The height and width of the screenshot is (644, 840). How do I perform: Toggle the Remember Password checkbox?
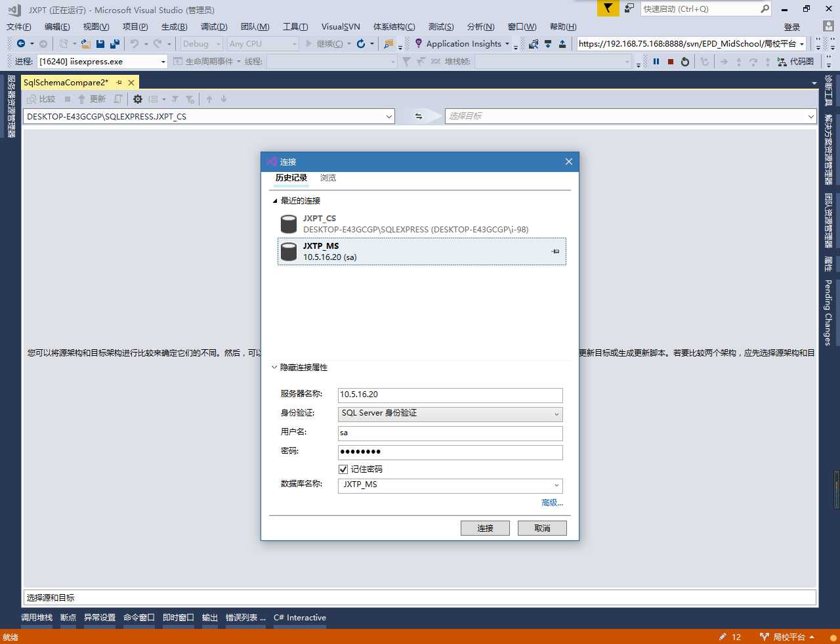(343, 469)
